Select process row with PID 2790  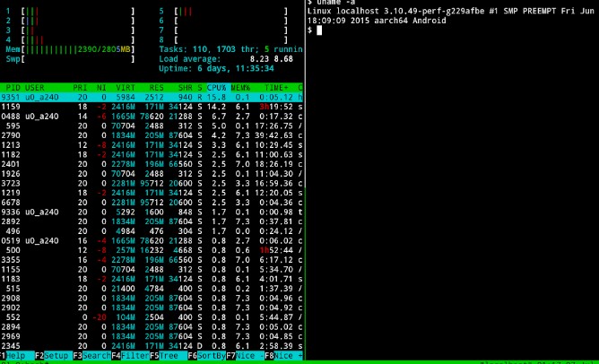[x=151, y=135]
